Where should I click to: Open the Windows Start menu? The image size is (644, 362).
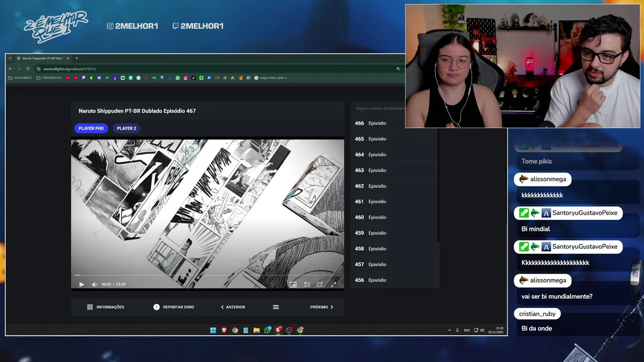tap(213, 330)
